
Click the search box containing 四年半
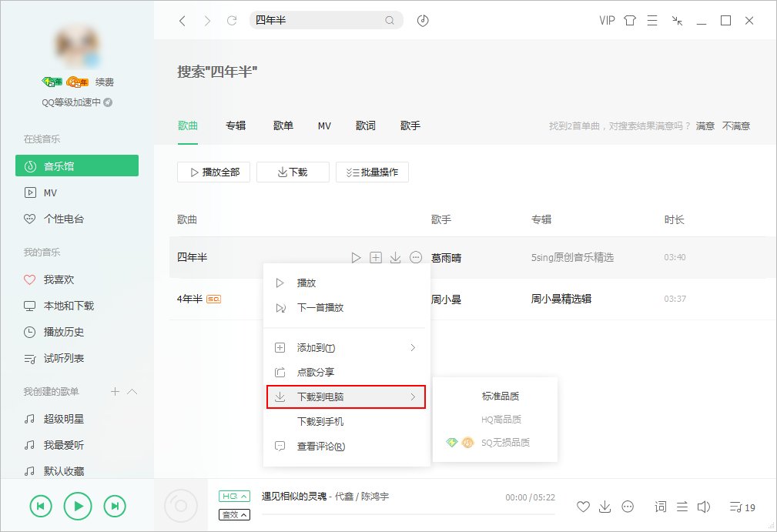(323, 20)
